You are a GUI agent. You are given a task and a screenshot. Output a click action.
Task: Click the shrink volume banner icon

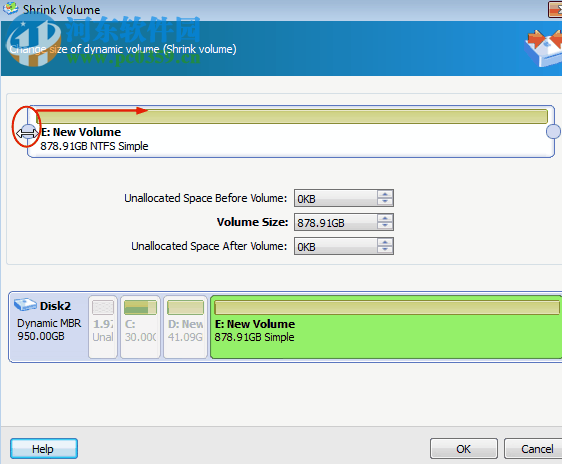click(x=543, y=48)
